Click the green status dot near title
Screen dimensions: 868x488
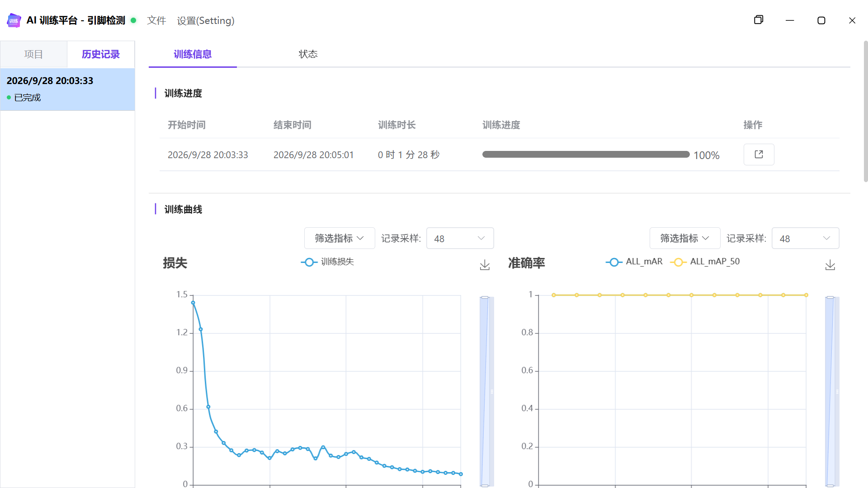133,20
